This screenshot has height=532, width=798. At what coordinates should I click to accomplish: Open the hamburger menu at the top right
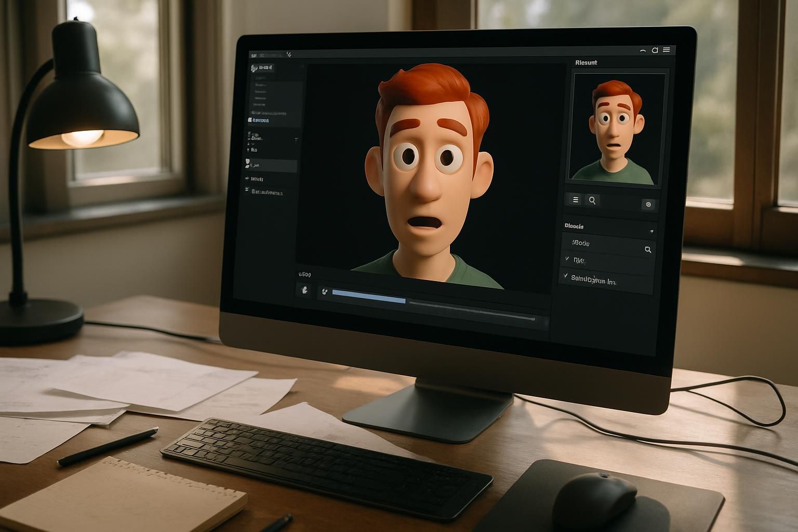pyautogui.click(x=667, y=50)
